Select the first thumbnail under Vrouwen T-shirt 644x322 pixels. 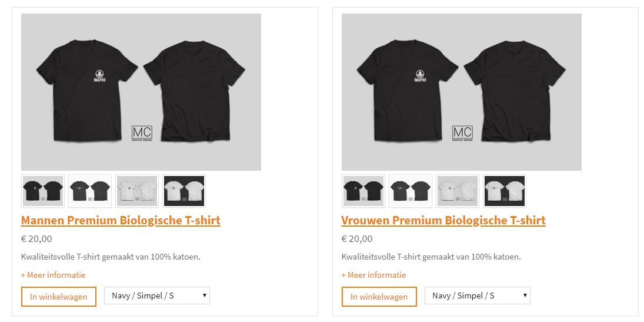pos(363,191)
